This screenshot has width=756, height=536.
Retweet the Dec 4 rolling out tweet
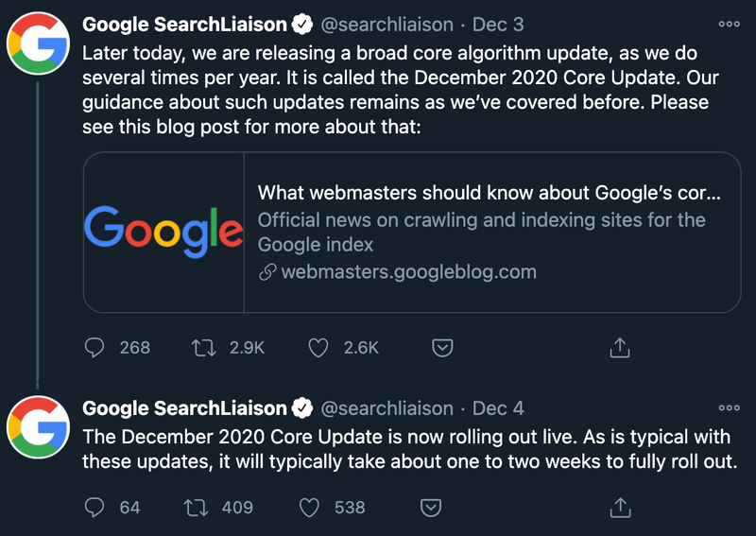point(197,508)
